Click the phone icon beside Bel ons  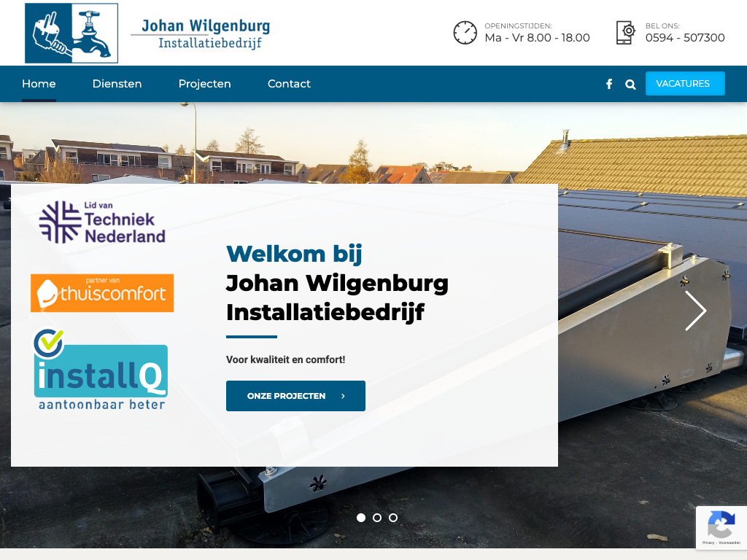(625, 33)
